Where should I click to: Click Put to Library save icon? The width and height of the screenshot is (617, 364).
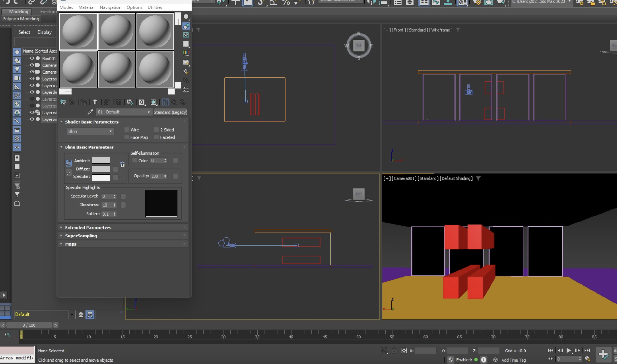(130, 102)
